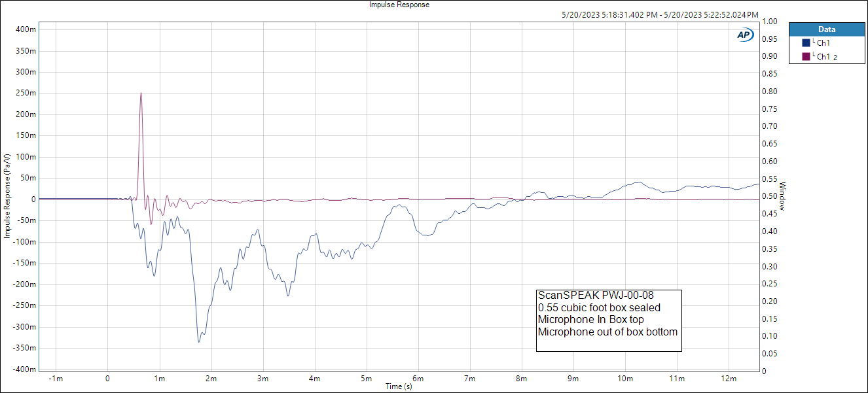Click the blue trace minimum near -335m
Image resolution: width=868 pixels, height=393 pixels.
[199, 341]
